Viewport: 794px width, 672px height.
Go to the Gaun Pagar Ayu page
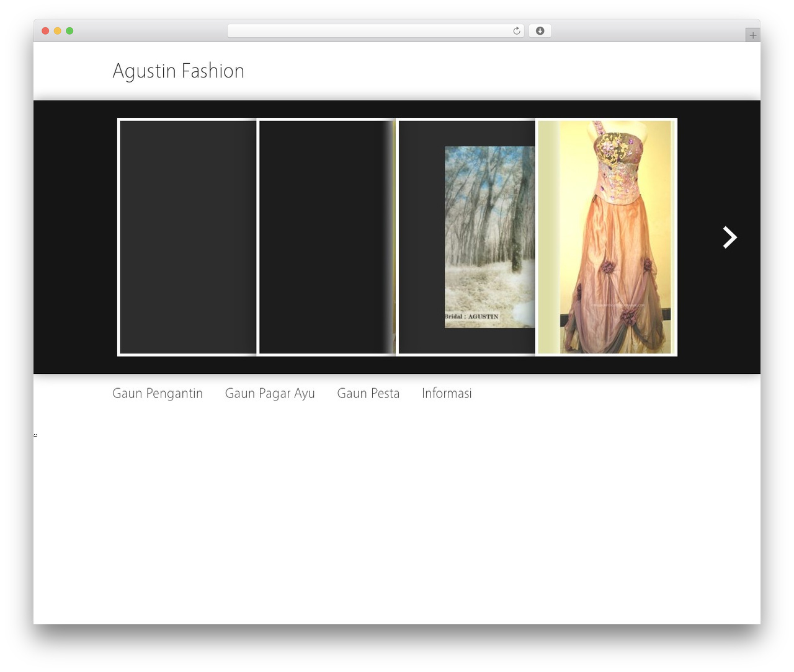(x=270, y=394)
